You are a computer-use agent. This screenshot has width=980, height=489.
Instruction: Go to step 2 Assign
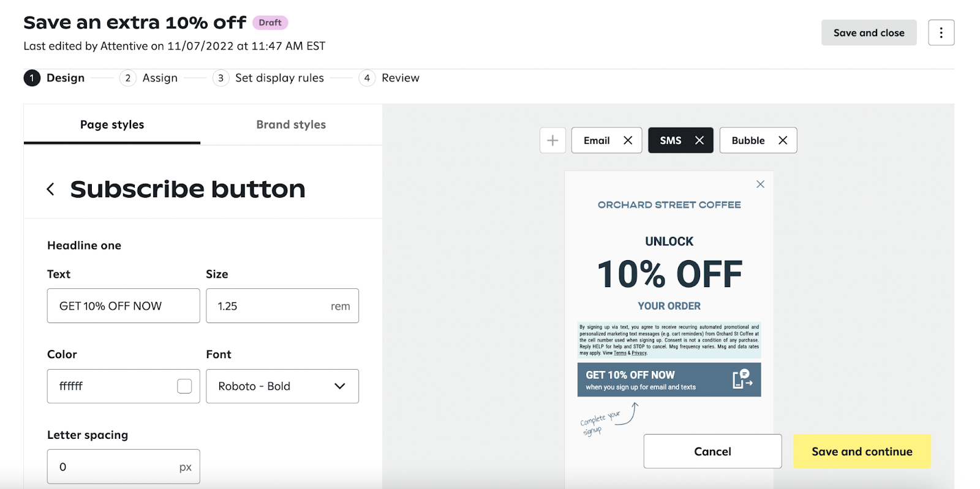coord(149,78)
